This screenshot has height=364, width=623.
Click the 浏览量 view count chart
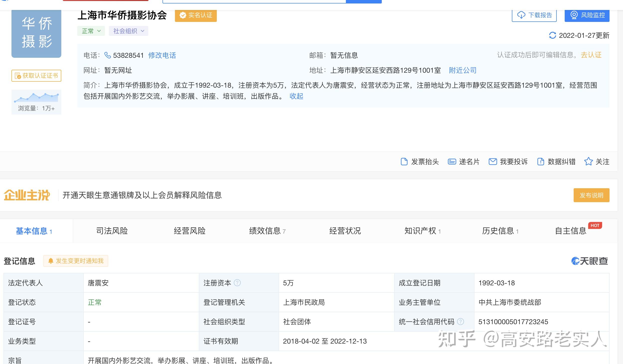coord(36,102)
